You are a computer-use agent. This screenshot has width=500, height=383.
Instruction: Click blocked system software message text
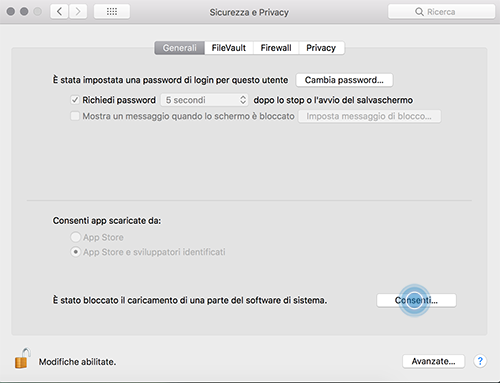(x=190, y=300)
